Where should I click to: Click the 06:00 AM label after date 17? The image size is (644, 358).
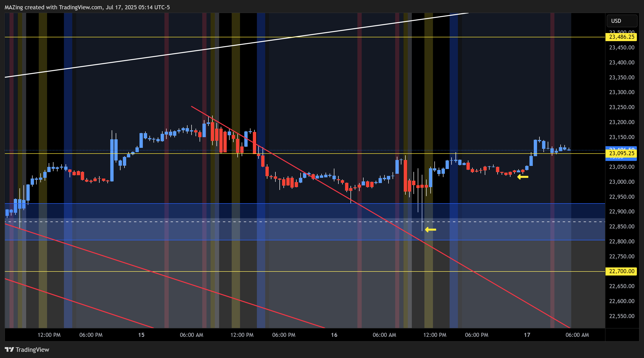(577, 335)
